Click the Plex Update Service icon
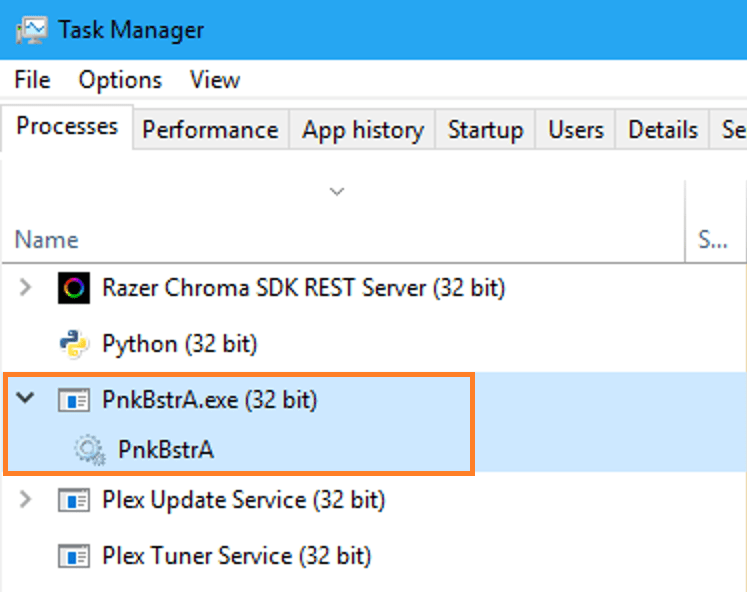 coord(74,500)
